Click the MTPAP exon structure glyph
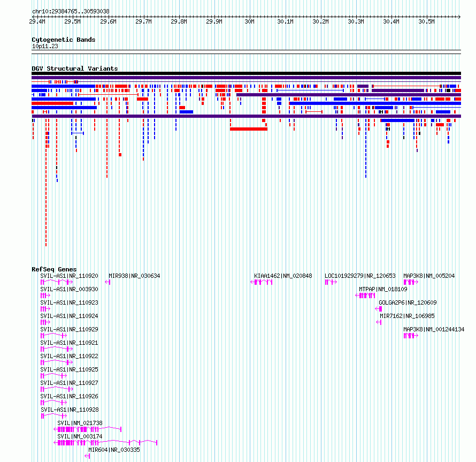Image resolution: width=476 pixels, height=462 pixels. [365, 296]
